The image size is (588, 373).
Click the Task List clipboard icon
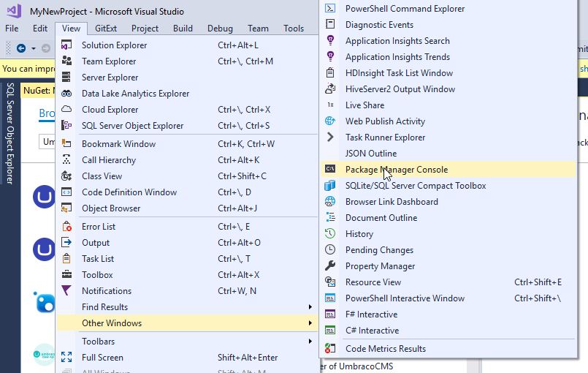point(66,259)
